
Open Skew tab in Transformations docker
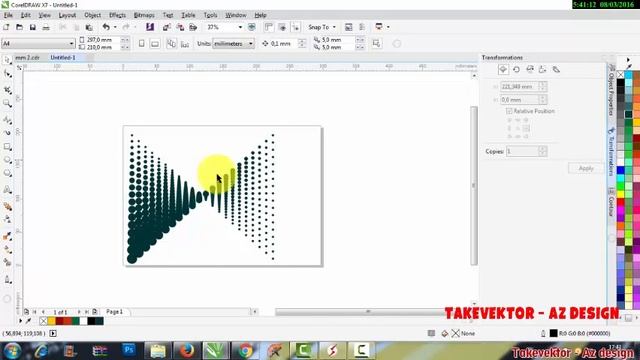click(x=556, y=69)
